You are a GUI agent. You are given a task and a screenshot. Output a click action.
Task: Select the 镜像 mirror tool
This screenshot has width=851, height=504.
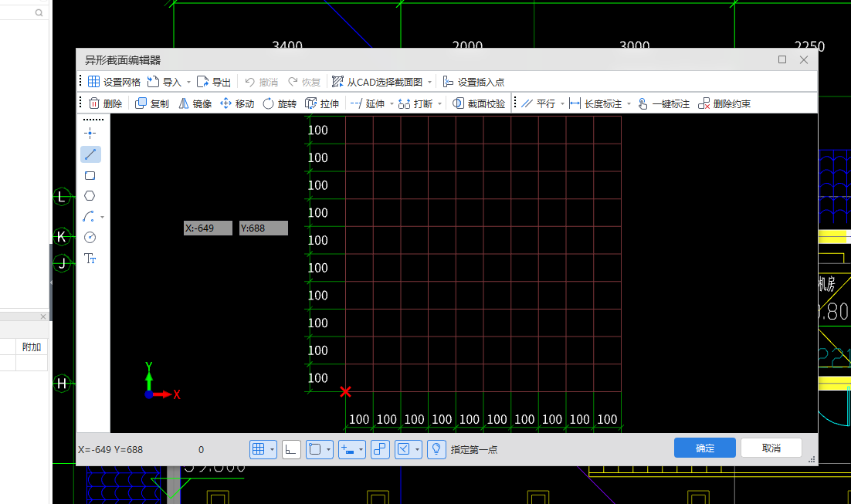tap(195, 103)
